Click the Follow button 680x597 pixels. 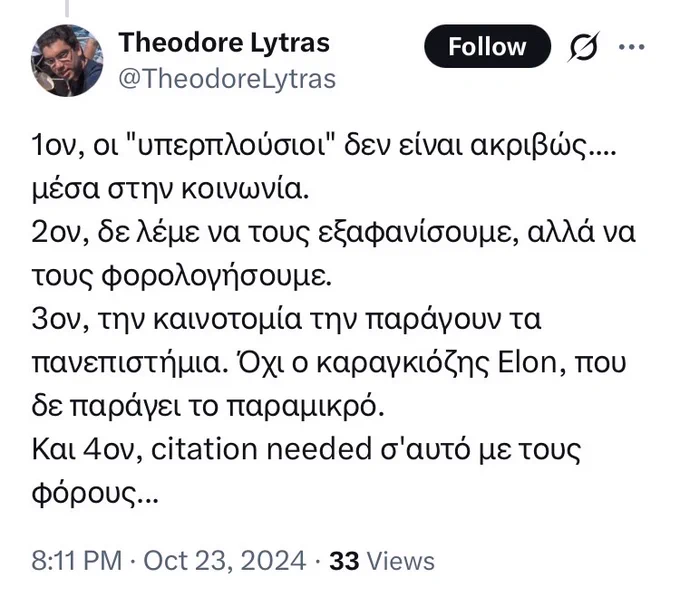pos(487,46)
